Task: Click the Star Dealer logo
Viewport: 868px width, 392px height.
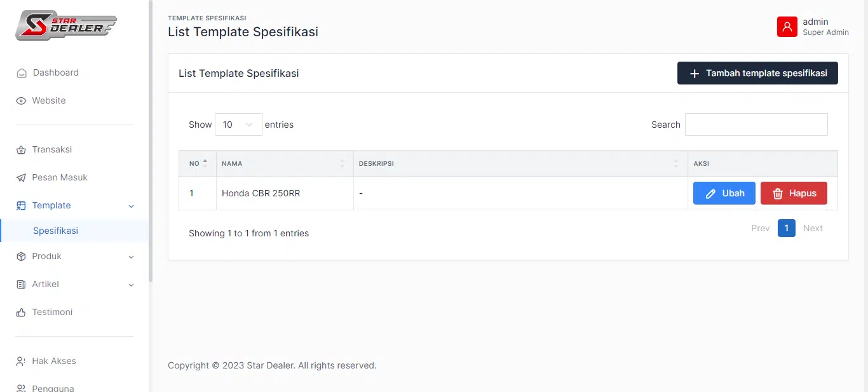Action: click(66, 25)
